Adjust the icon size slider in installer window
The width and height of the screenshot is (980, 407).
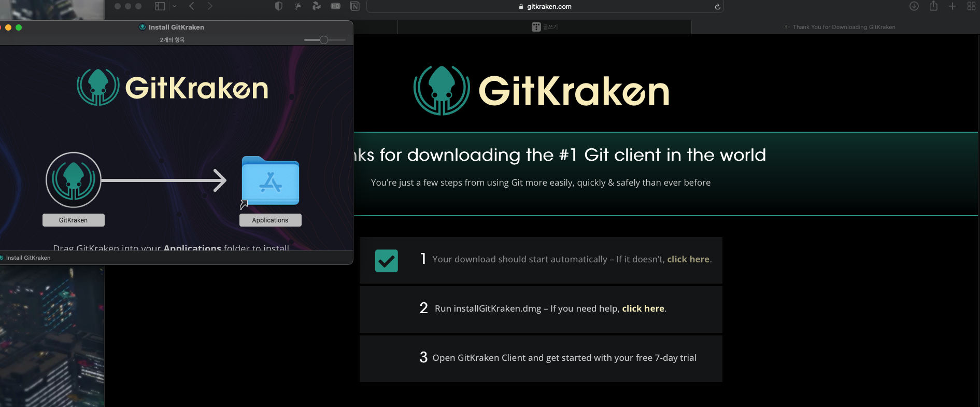(324, 40)
